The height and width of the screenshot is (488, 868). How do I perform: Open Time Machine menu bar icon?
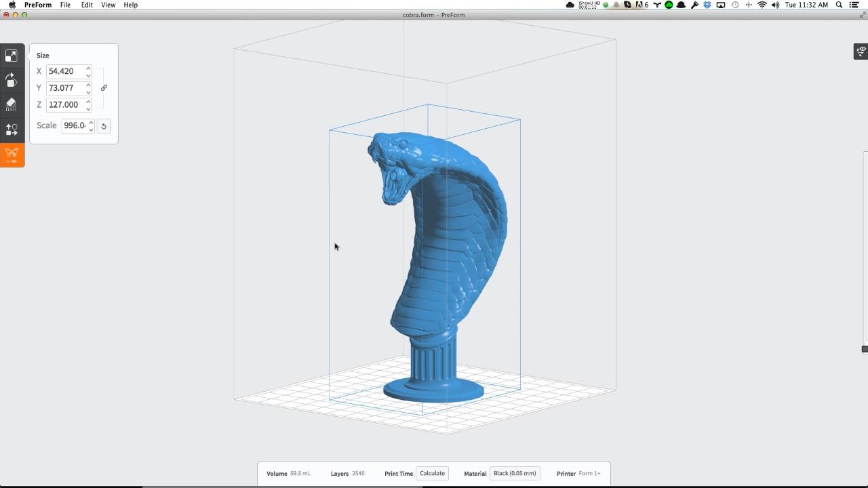pos(735,5)
